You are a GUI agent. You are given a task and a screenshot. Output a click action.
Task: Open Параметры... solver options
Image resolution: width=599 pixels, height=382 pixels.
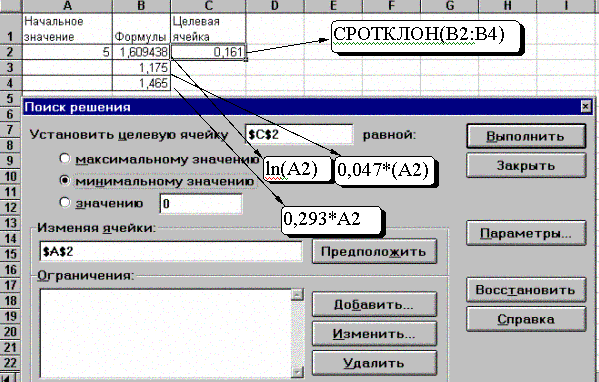[526, 233]
